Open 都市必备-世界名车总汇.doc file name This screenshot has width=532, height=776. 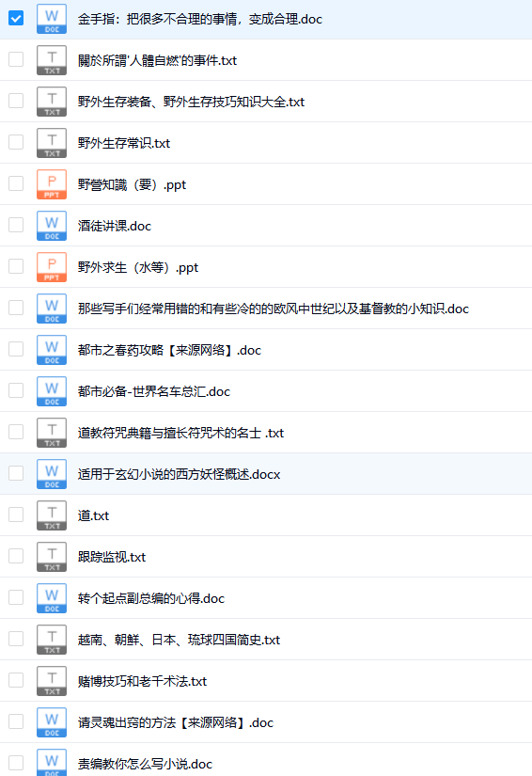click(154, 392)
